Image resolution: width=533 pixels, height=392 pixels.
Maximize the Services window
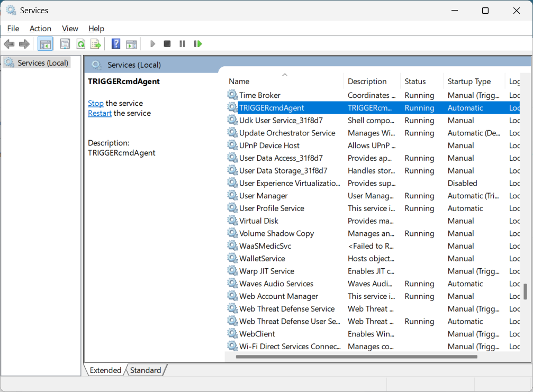(x=485, y=11)
